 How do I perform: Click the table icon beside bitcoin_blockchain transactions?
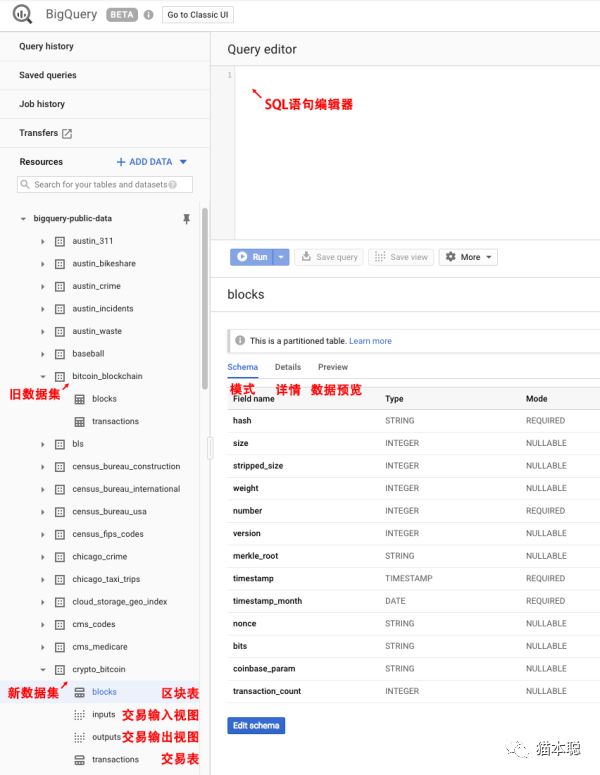tap(79, 422)
